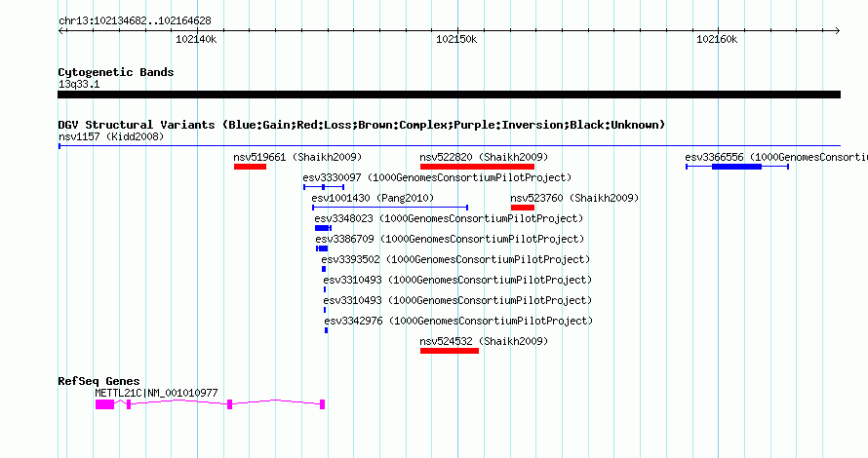Click the esv3366556 variant label
Viewport: 868px width, 458px height.
[776, 157]
